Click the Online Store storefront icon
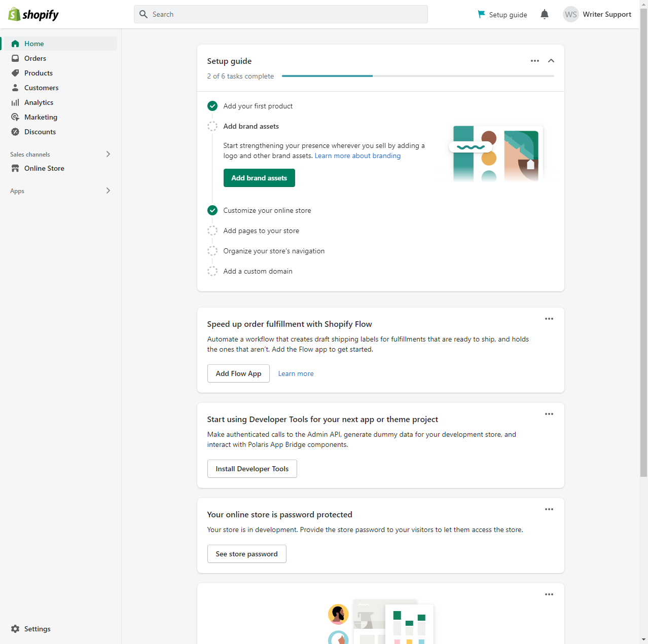 click(15, 168)
